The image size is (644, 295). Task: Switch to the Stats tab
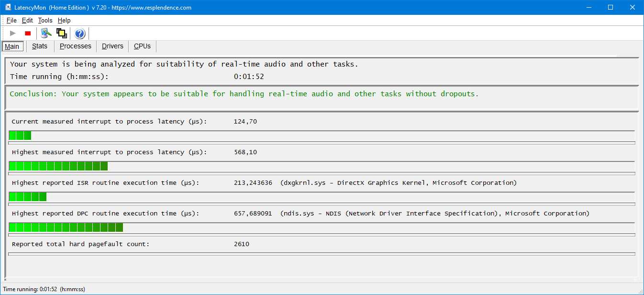[x=40, y=46]
